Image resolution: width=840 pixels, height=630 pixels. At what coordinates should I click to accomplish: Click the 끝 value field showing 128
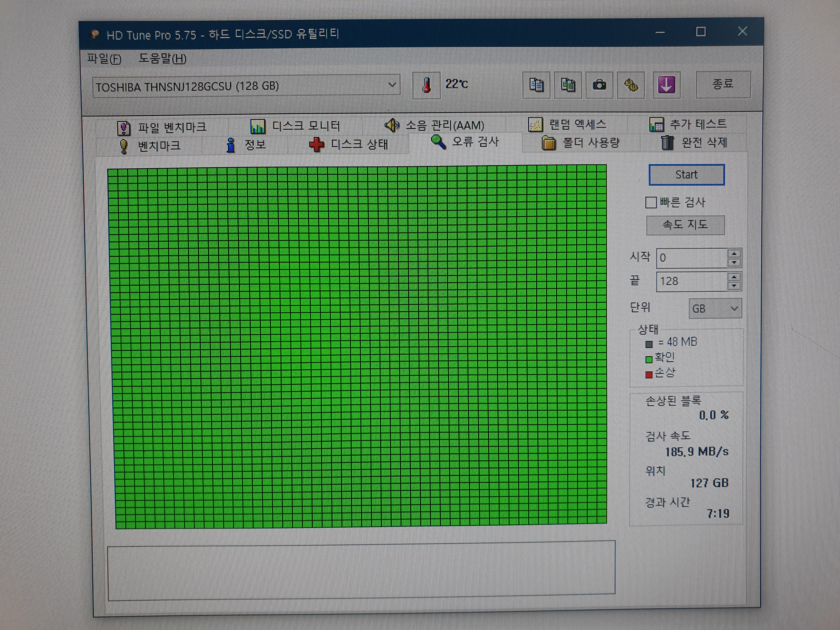point(692,281)
